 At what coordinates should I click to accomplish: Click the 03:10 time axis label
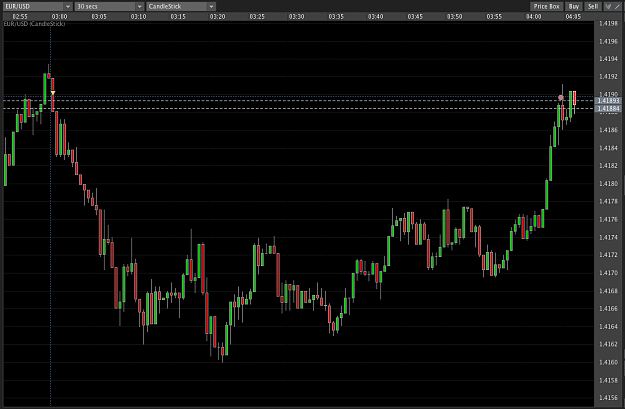pos(138,17)
